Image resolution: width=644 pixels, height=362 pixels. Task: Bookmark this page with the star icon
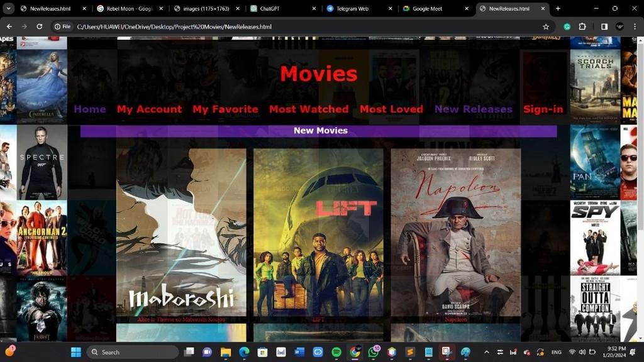(x=546, y=26)
